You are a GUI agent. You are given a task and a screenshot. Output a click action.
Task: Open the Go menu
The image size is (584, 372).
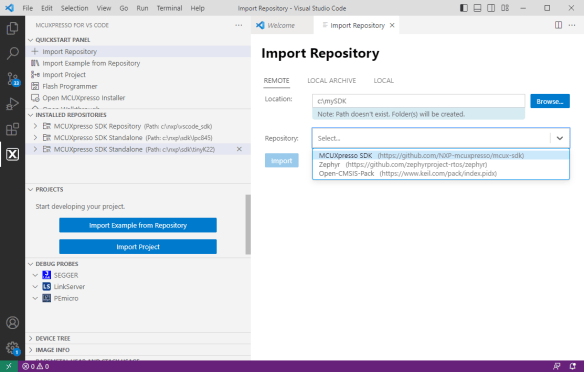(124, 8)
